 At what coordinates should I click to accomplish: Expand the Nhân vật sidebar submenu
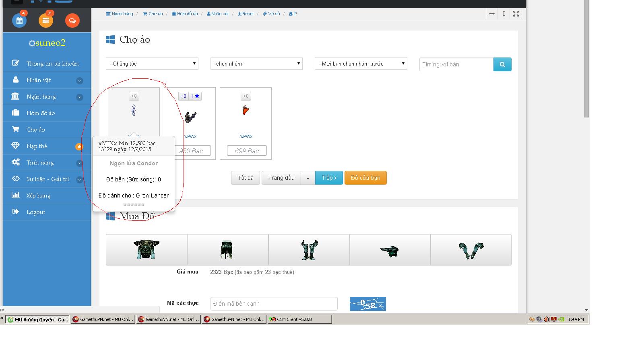(x=79, y=80)
